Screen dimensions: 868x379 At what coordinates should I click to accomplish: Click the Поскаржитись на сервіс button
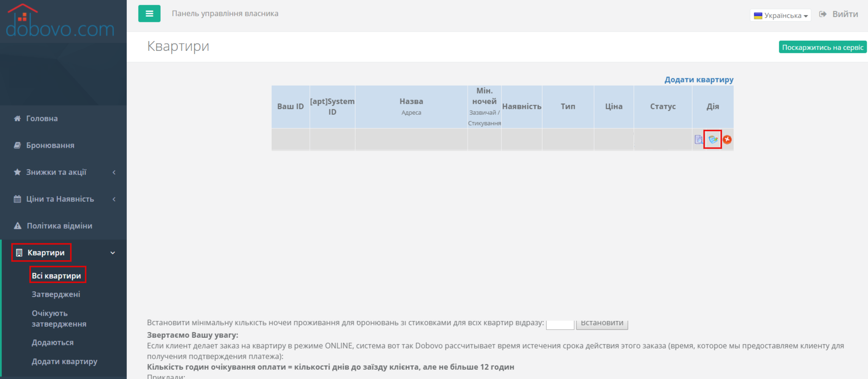(x=823, y=47)
